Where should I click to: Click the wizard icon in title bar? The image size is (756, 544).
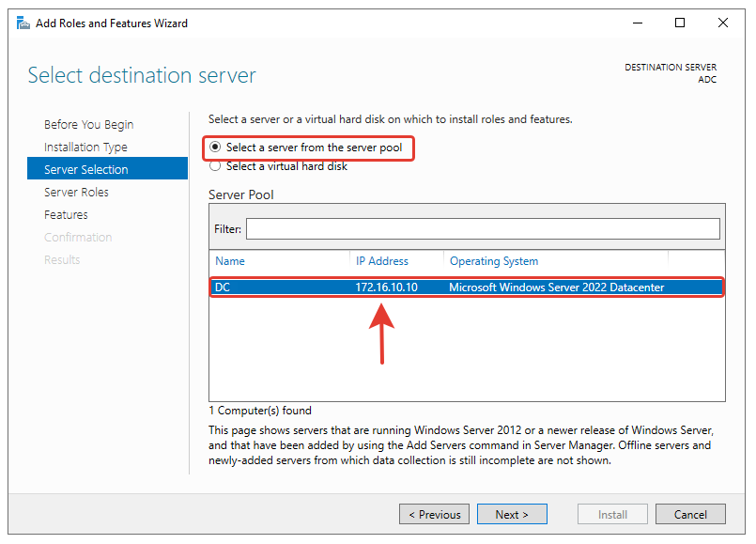pos(23,23)
